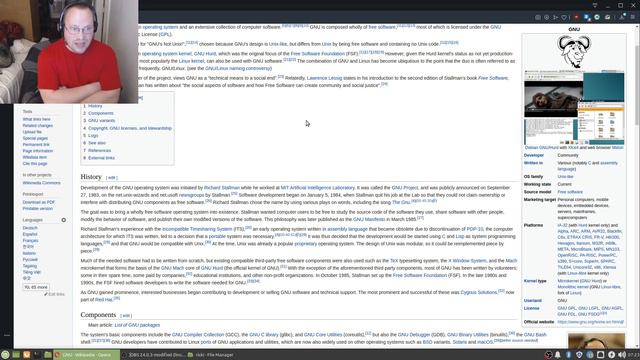
Task: Open 'List of GNU packages' main article
Action: [137, 325]
